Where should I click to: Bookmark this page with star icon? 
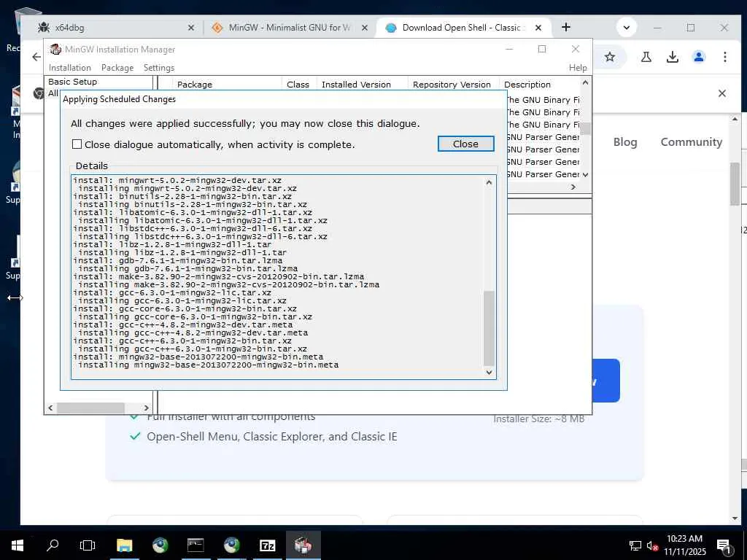tap(610, 57)
